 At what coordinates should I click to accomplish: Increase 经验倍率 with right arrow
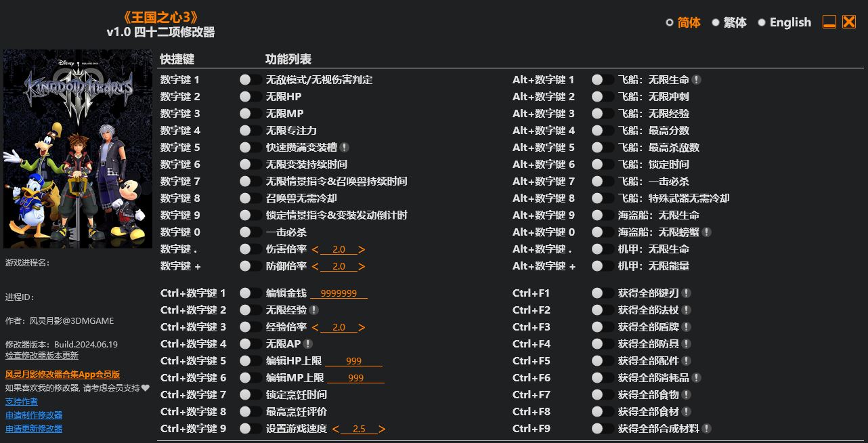tap(362, 328)
